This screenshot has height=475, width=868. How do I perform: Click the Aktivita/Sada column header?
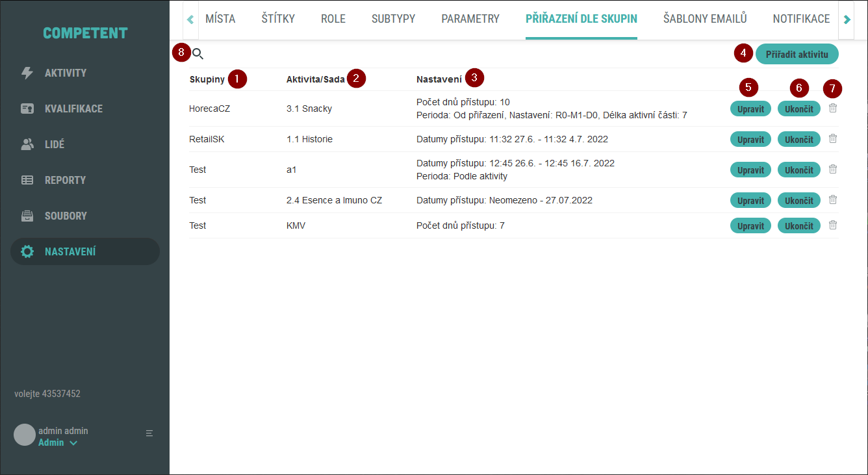(x=316, y=79)
